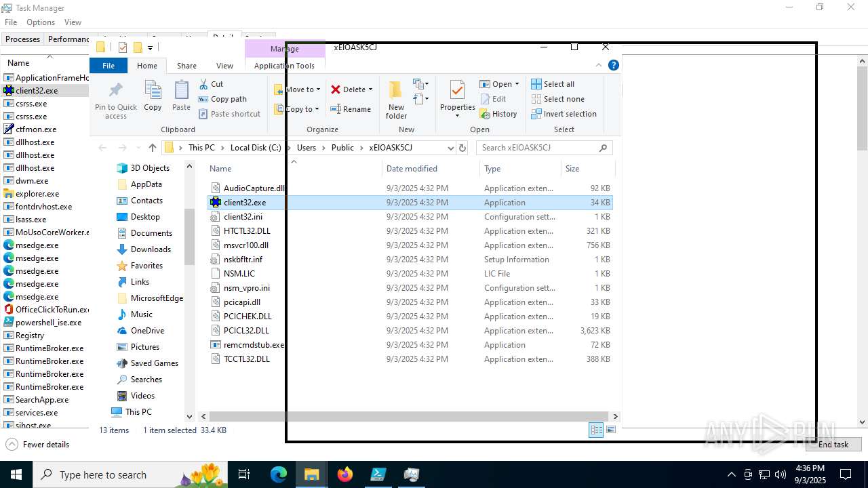
Task: Switch to Large icons view layout icon
Action: 611,430
